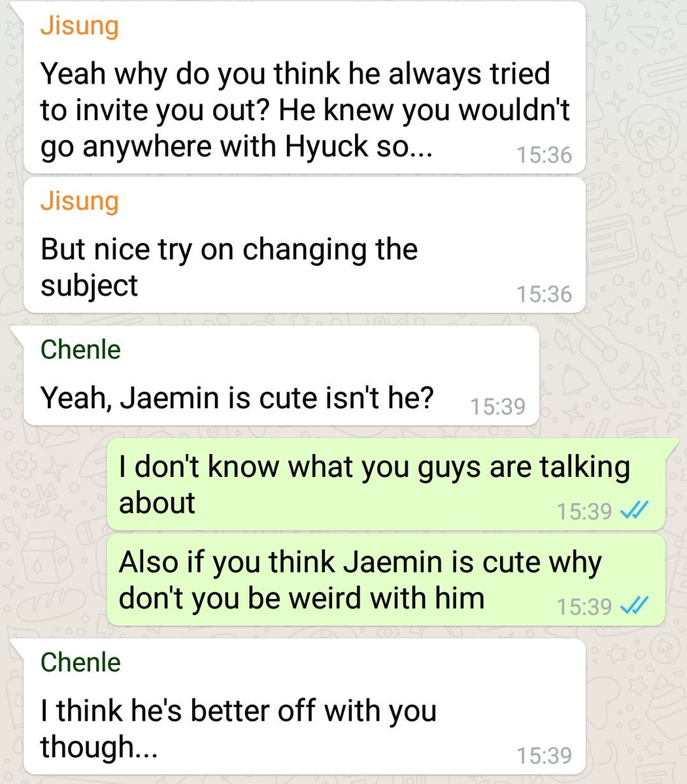Tap the 15:39 timestamp on 'weird with him' message
The height and width of the screenshot is (784, 687).
pos(584,607)
